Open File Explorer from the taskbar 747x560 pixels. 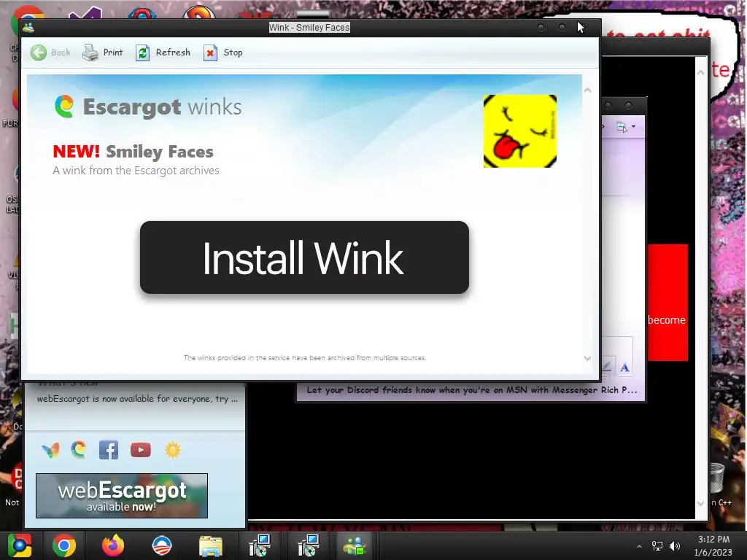point(211,545)
